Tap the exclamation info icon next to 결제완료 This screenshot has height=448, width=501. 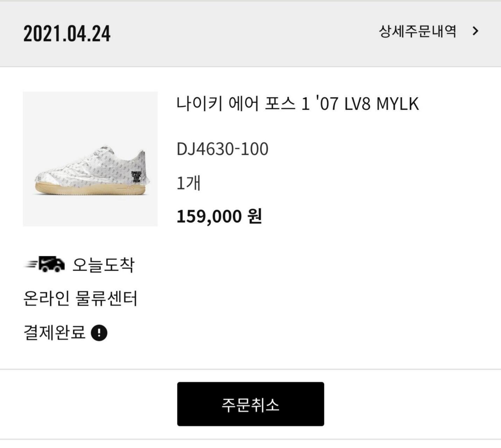[99, 332]
